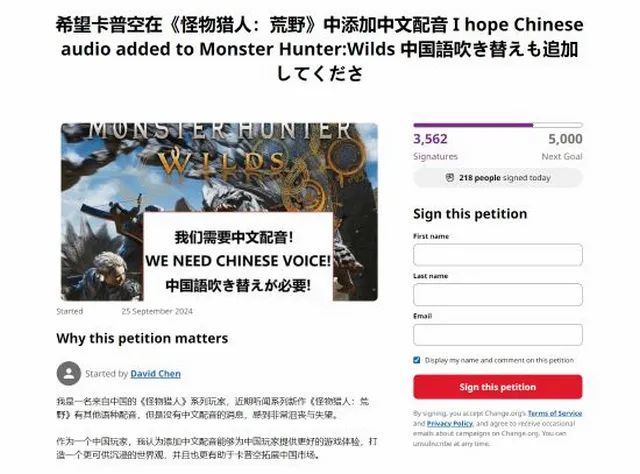Viewport: 640px width, 474px height.
Task: Click the 3,562 signatures count
Action: tap(430, 139)
